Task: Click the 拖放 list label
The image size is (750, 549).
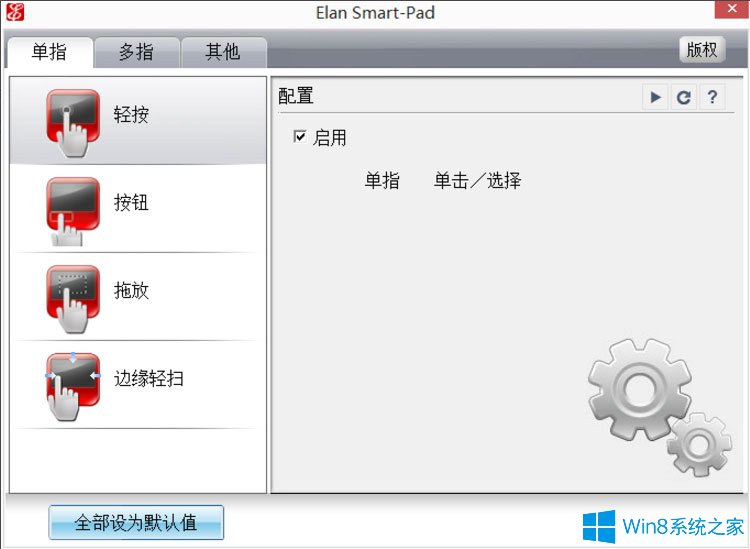Action: pos(131,291)
